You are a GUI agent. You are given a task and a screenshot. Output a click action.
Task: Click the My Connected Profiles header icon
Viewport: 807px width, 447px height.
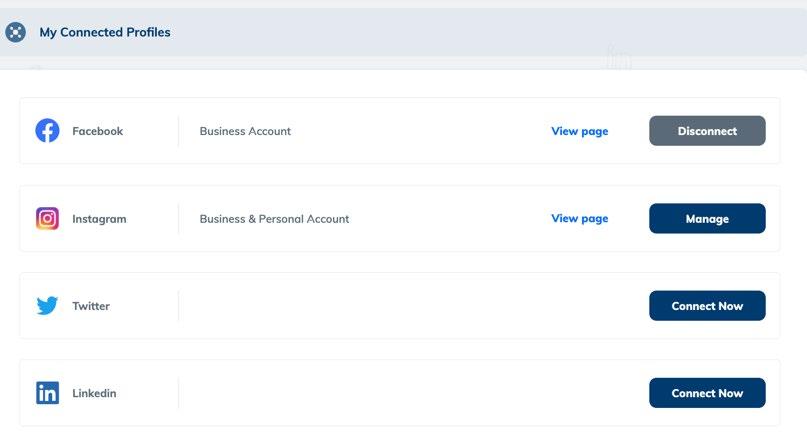pos(15,32)
